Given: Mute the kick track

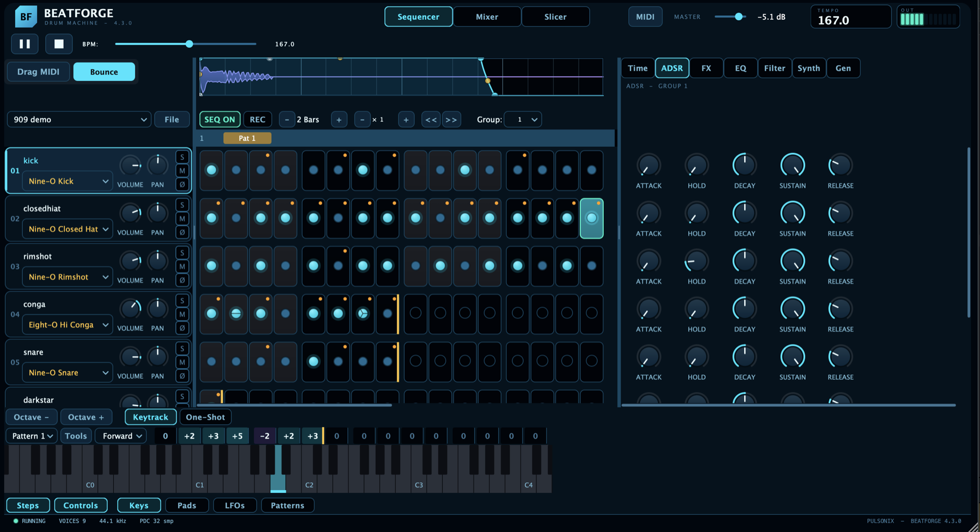Looking at the screenshot, I should pyautogui.click(x=182, y=171).
